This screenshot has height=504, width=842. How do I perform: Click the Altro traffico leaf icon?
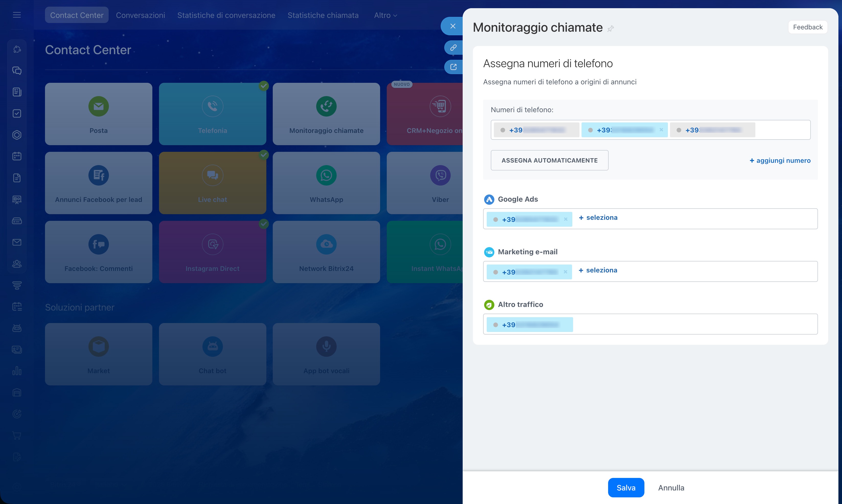pyautogui.click(x=489, y=305)
